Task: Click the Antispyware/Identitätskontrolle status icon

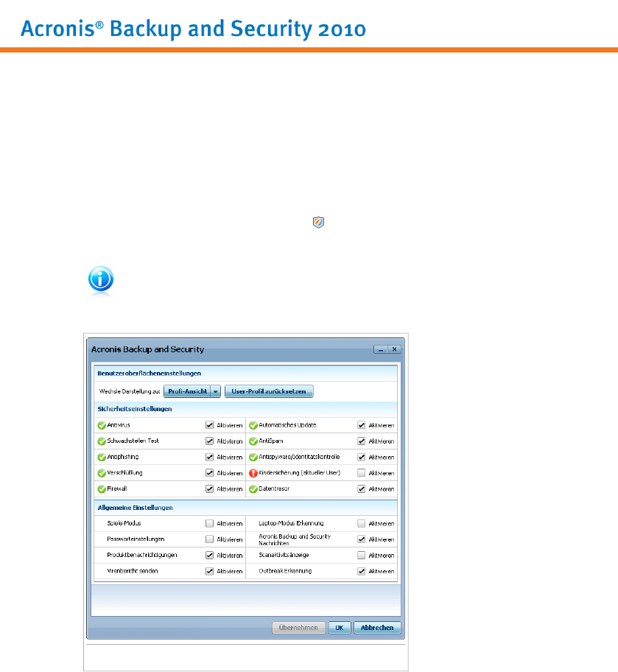Action: click(x=253, y=457)
